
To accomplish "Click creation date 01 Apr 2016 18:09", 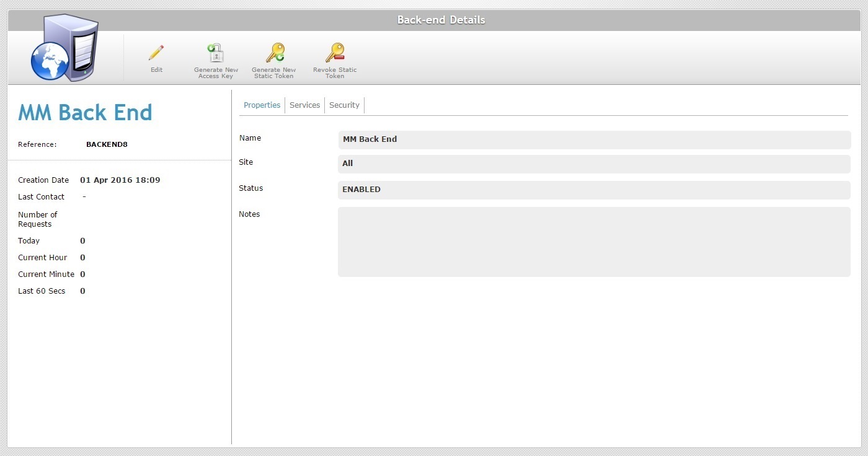I will pos(120,180).
